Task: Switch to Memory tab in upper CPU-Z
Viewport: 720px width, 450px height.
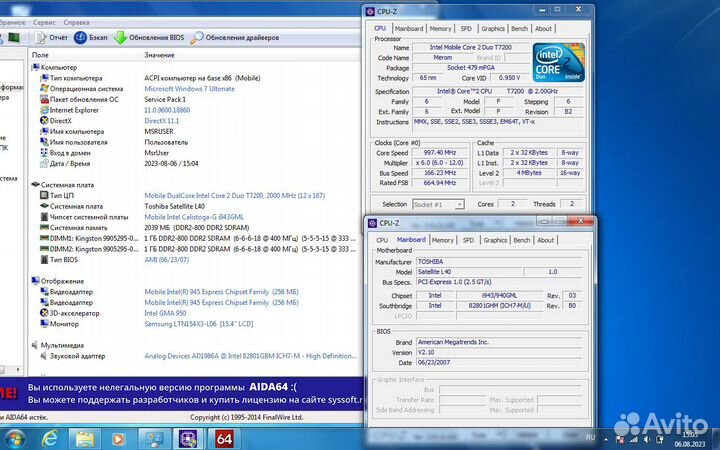Action: (x=440, y=28)
